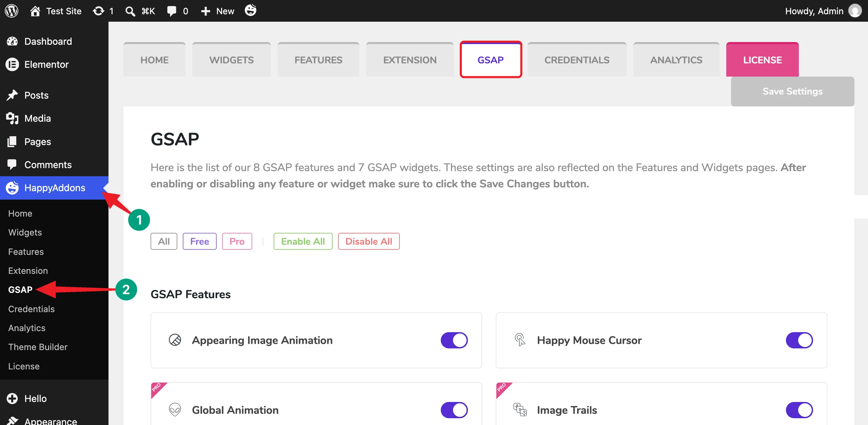The image size is (868, 425).
Task: Switch to the HOME tab
Action: pos(154,60)
